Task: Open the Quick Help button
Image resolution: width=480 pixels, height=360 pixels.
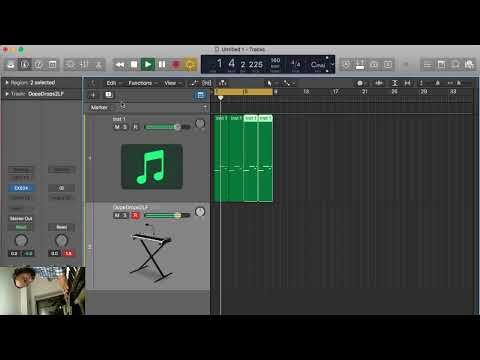Action: [39, 64]
